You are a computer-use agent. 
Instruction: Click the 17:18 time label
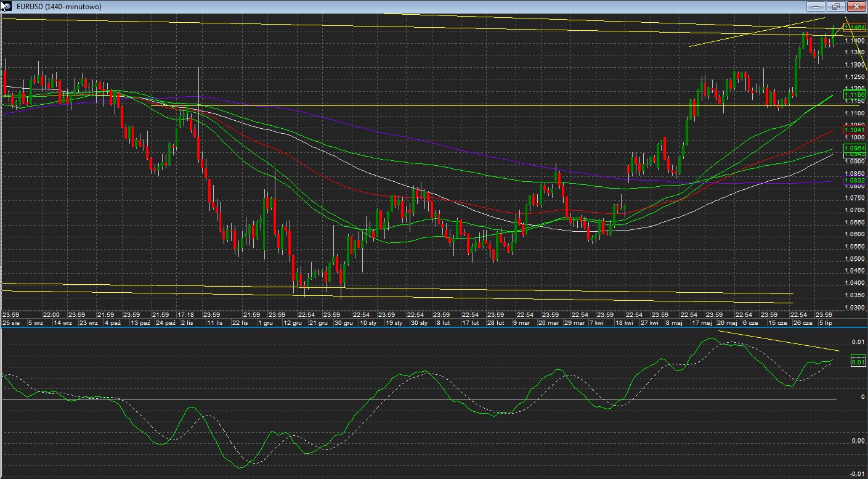185,314
